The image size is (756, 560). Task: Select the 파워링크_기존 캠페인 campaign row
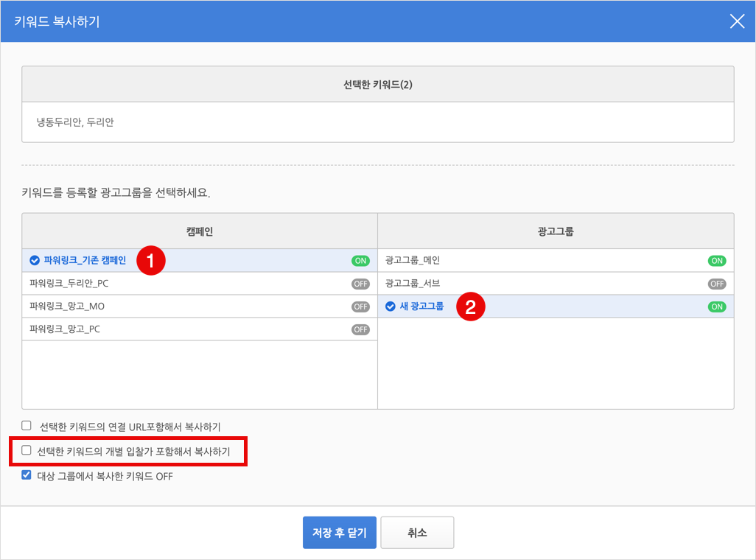point(200,260)
